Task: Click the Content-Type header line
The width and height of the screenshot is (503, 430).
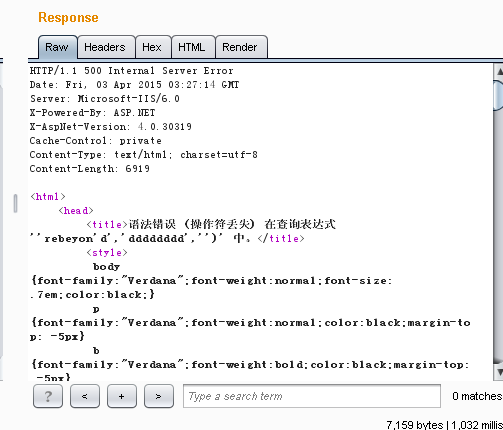Action: 144,155
